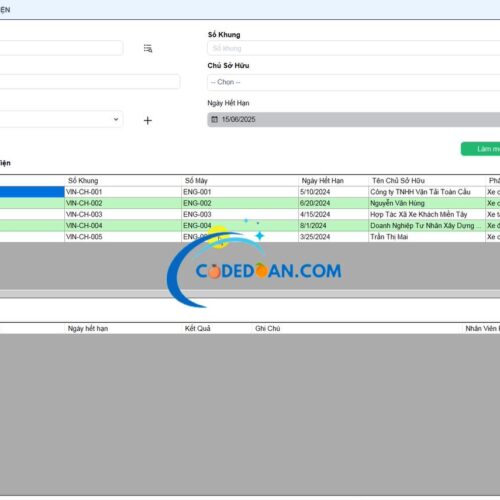Click date cell 8/1/2024
The width and height of the screenshot is (500, 500).
(x=333, y=226)
